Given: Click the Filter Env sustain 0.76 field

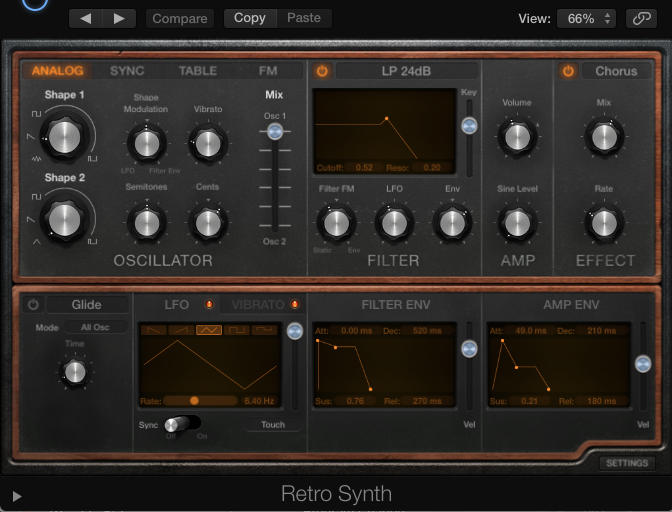Looking at the screenshot, I should click(x=355, y=401).
